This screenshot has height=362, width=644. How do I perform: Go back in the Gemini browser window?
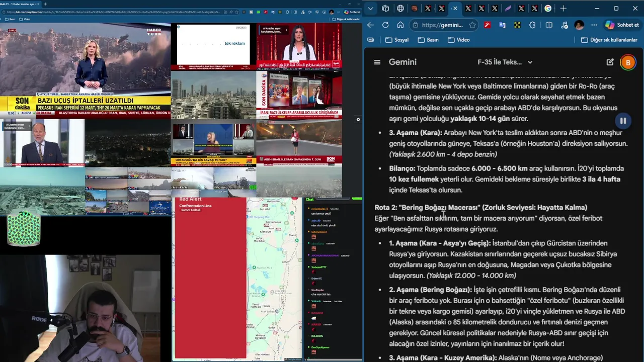[371, 25]
